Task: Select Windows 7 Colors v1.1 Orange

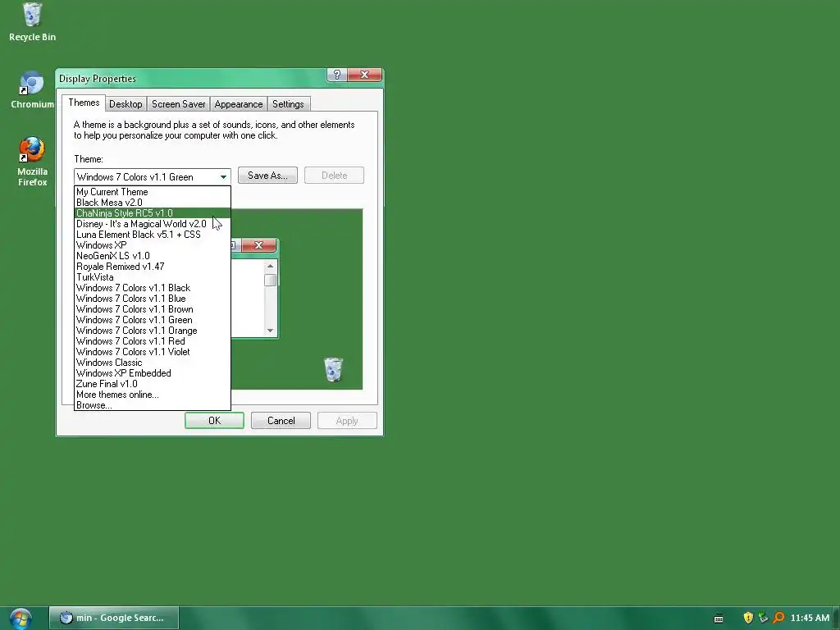Action: [153, 331]
